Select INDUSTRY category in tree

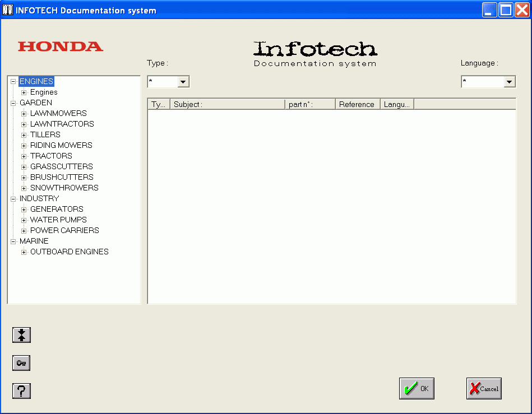39,198
